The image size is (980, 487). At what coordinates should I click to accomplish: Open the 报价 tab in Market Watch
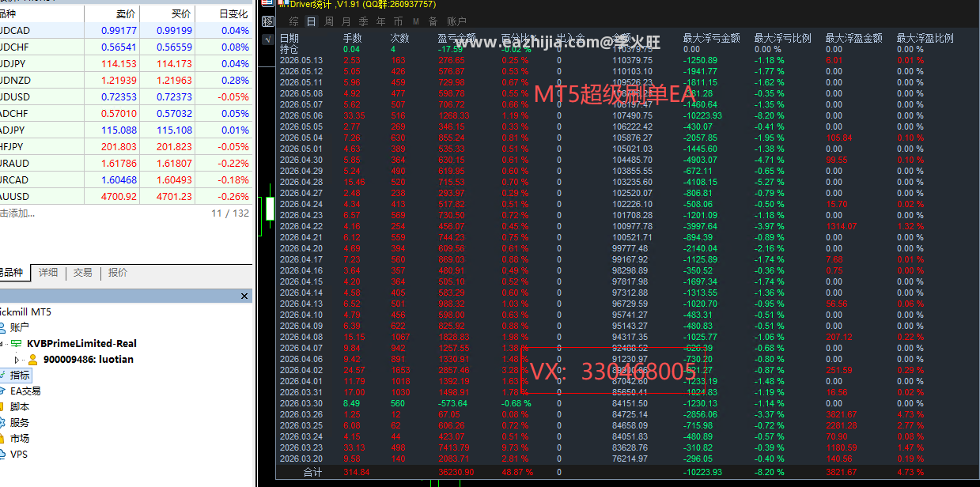tap(118, 273)
